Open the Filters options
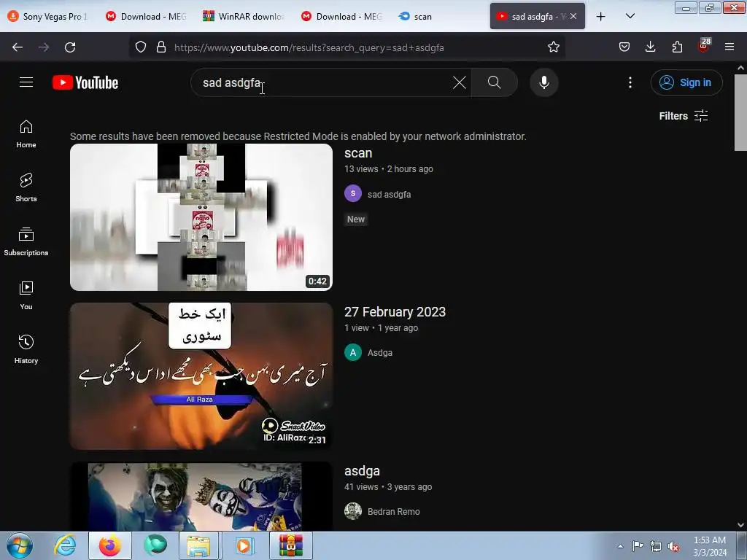The height and width of the screenshot is (560, 747). tap(684, 116)
